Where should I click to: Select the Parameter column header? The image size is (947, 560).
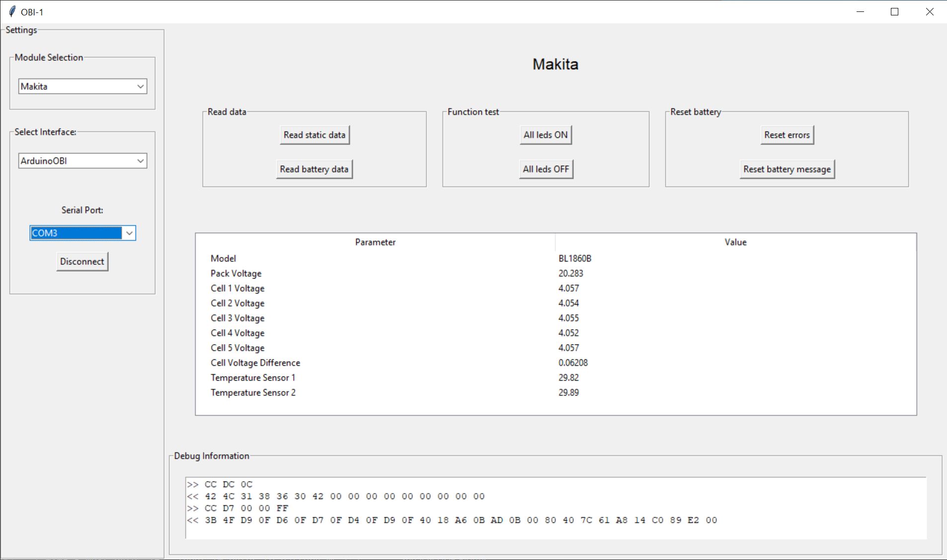(375, 242)
